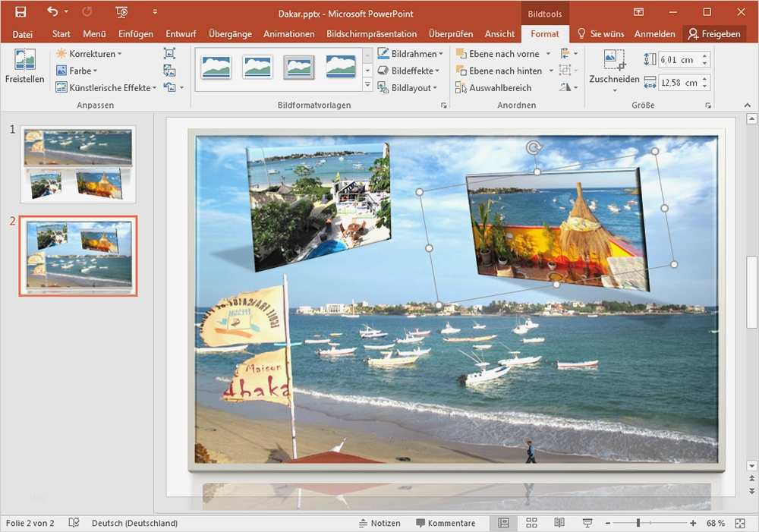This screenshot has height=532, width=759.
Task: Collapse the ribbon with the up arrow
Action: [x=747, y=105]
